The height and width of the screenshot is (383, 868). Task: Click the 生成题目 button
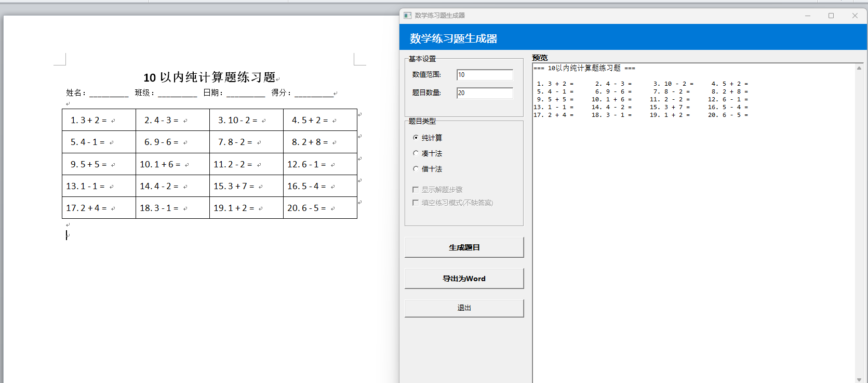tap(464, 247)
